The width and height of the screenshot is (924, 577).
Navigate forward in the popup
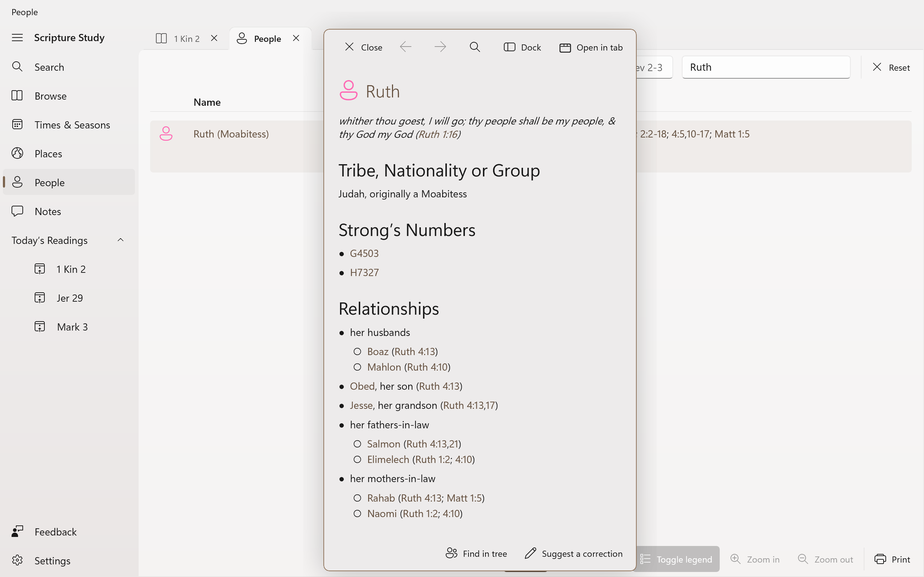tap(440, 47)
